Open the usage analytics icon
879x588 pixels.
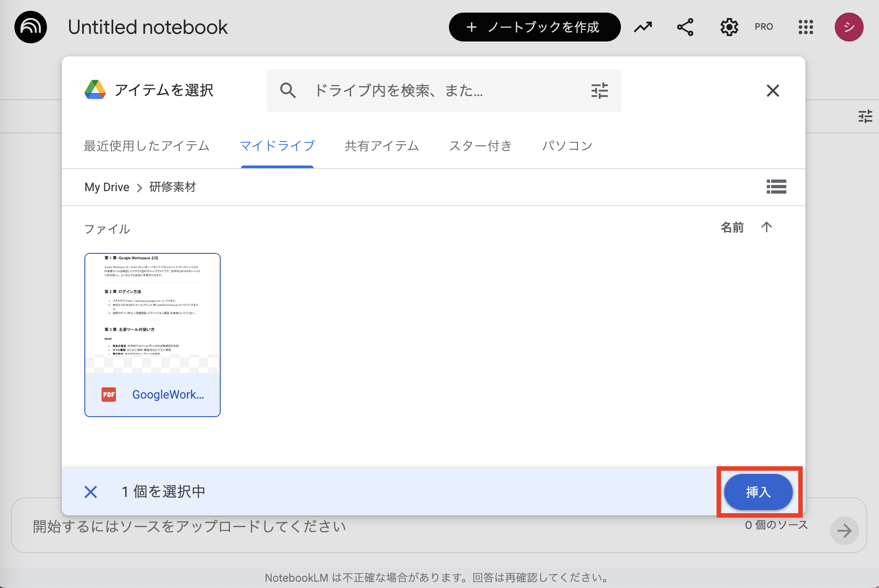(643, 27)
